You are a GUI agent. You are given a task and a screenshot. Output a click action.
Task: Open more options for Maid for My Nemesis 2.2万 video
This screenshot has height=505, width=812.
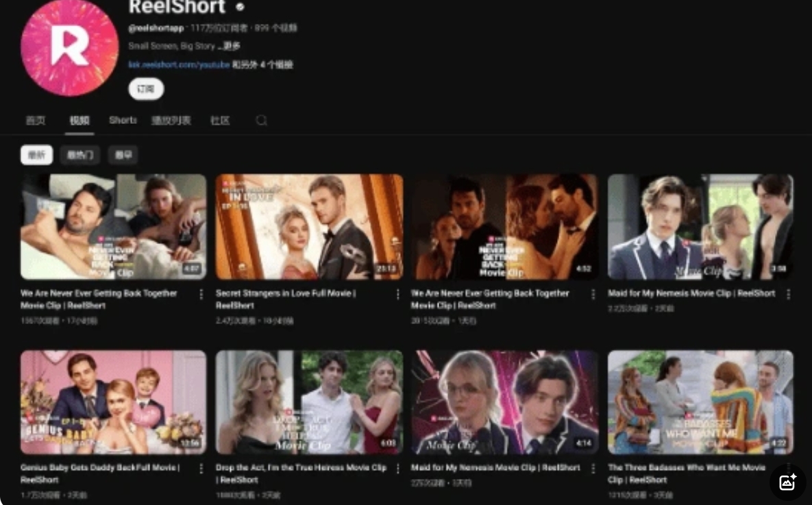[787, 294]
